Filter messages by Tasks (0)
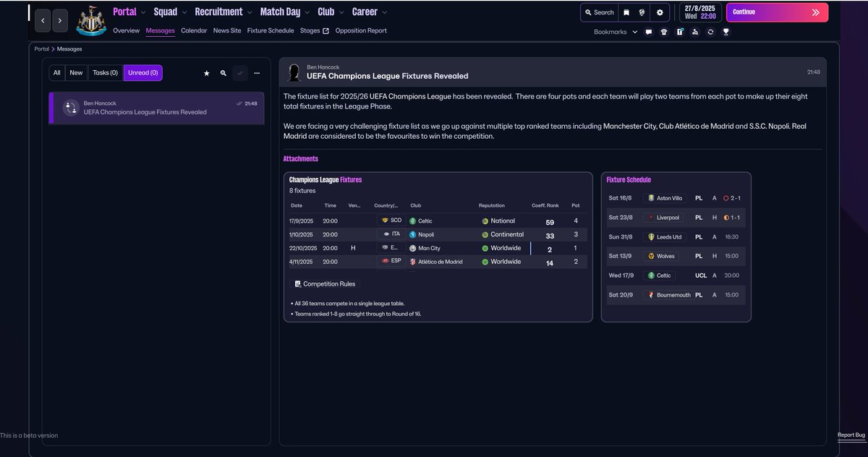Image resolution: width=868 pixels, height=457 pixels. click(106, 73)
